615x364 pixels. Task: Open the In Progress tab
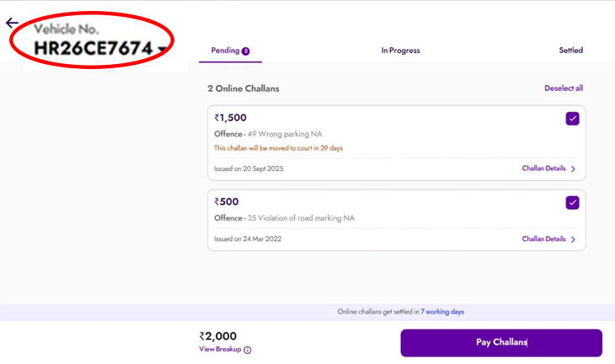pos(400,51)
